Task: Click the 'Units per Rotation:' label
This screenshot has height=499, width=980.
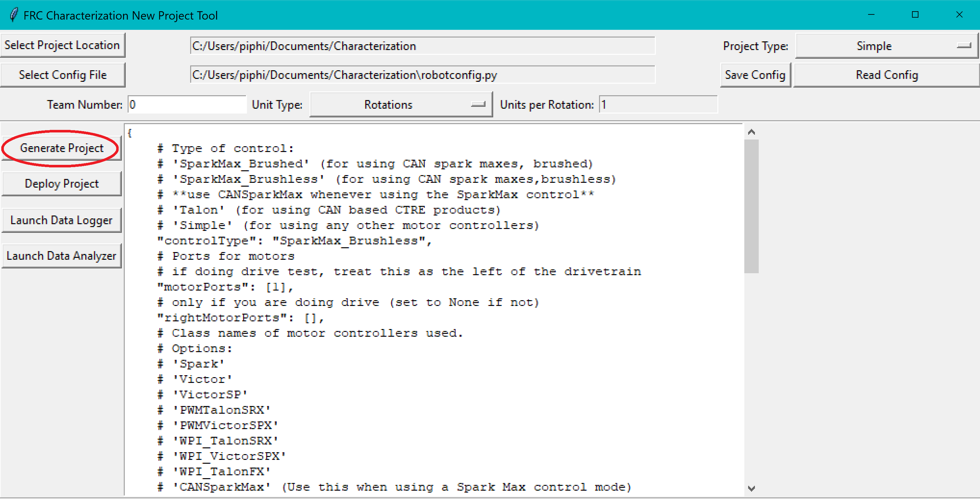Action: (547, 105)
